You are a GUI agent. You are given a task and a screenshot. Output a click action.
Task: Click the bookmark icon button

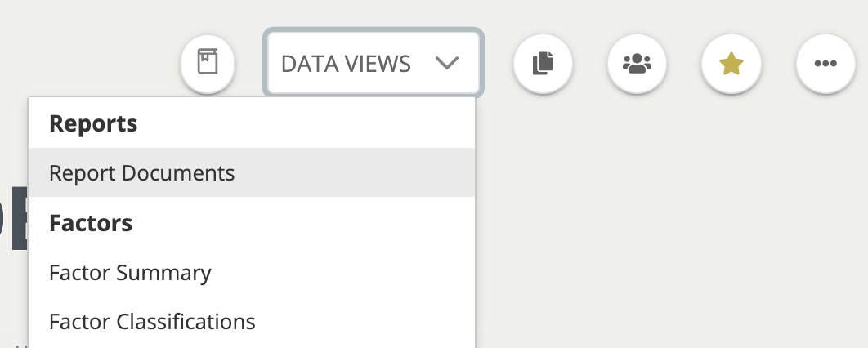coord(208,63)
